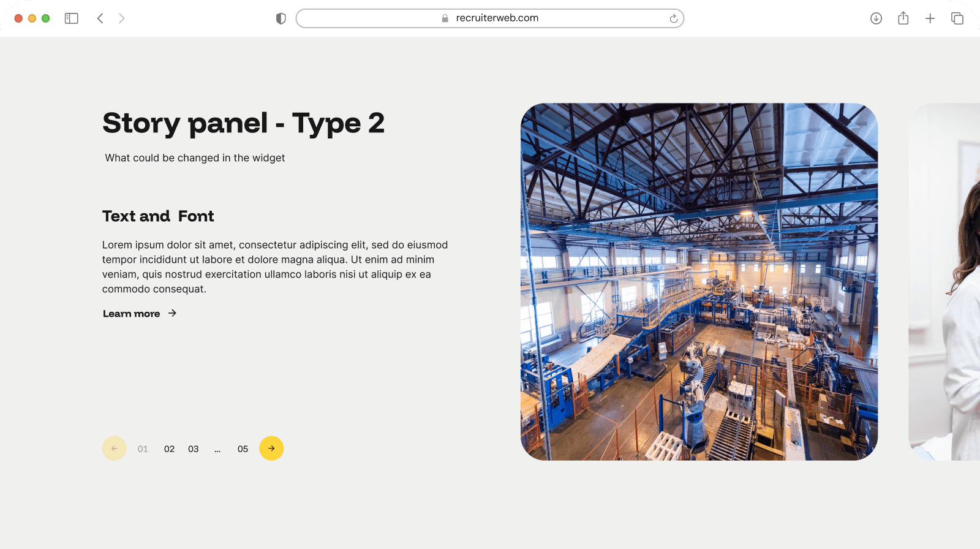
Task: Click the recruiterweb.com address field
Action: point(490,18)
